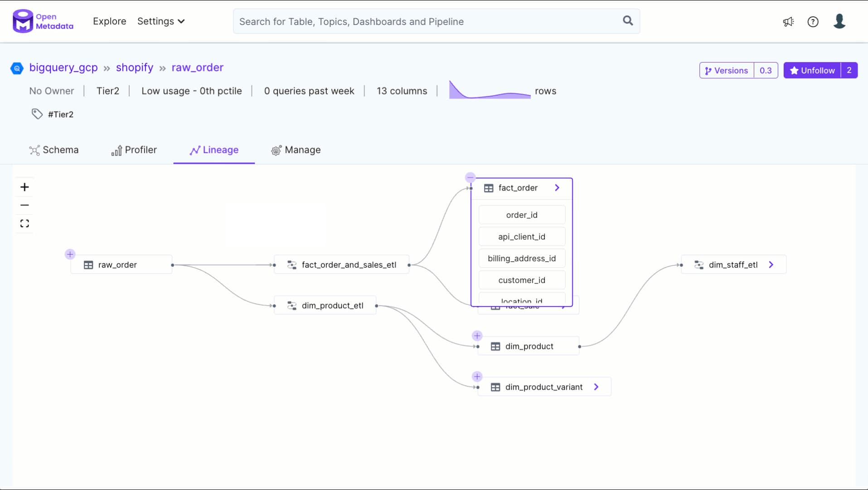Expand the fact_order node chevron arrow
The width and height of the screenshot is (868, 490).
557,187
